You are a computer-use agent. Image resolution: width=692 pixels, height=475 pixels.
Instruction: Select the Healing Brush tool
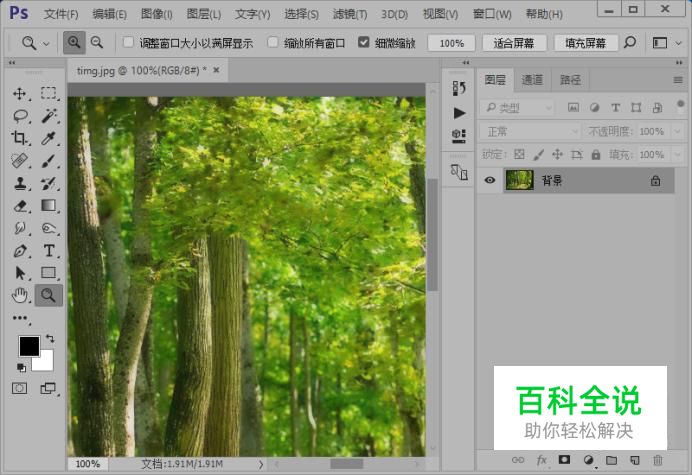(19, 160)
